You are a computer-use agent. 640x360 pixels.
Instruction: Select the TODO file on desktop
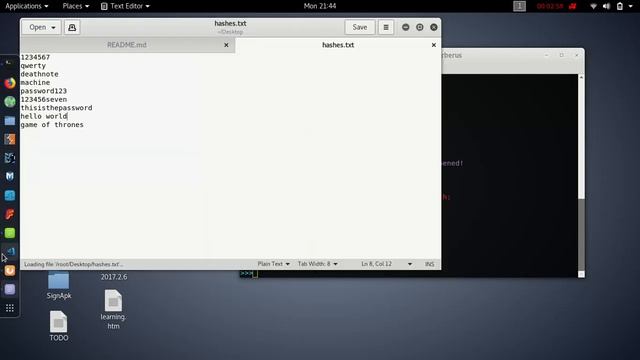point(59,326)
